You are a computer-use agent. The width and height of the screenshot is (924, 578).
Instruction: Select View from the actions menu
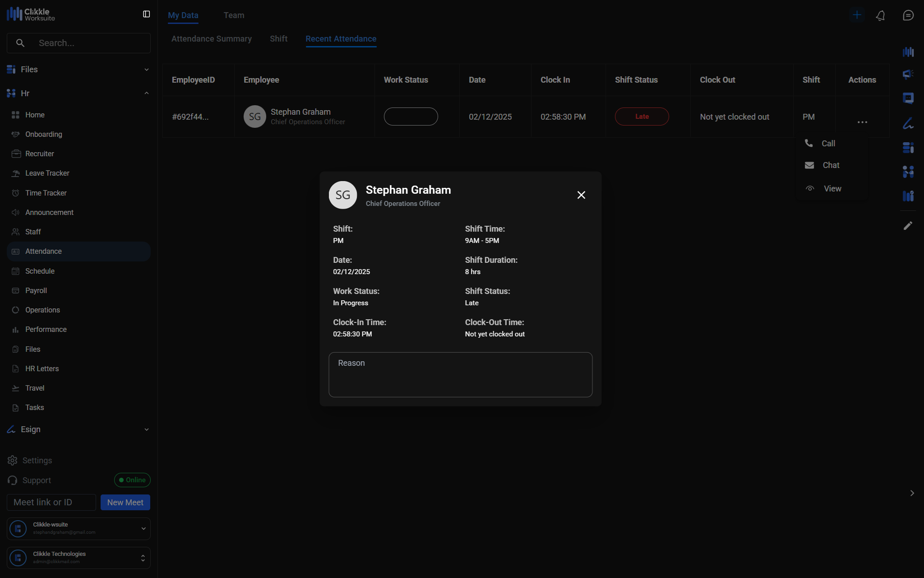coord(832,189)
